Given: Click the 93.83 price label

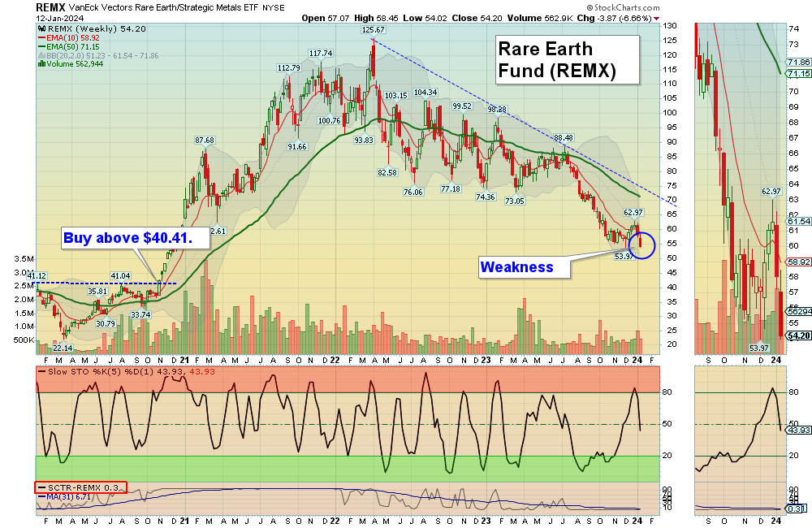Looking at the screenshot, I should (x=364, y=141).
